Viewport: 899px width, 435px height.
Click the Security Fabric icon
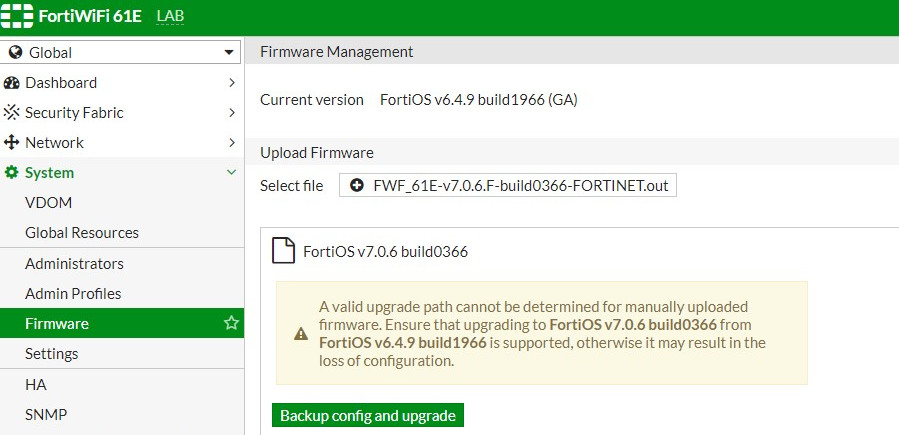(11, 113)
